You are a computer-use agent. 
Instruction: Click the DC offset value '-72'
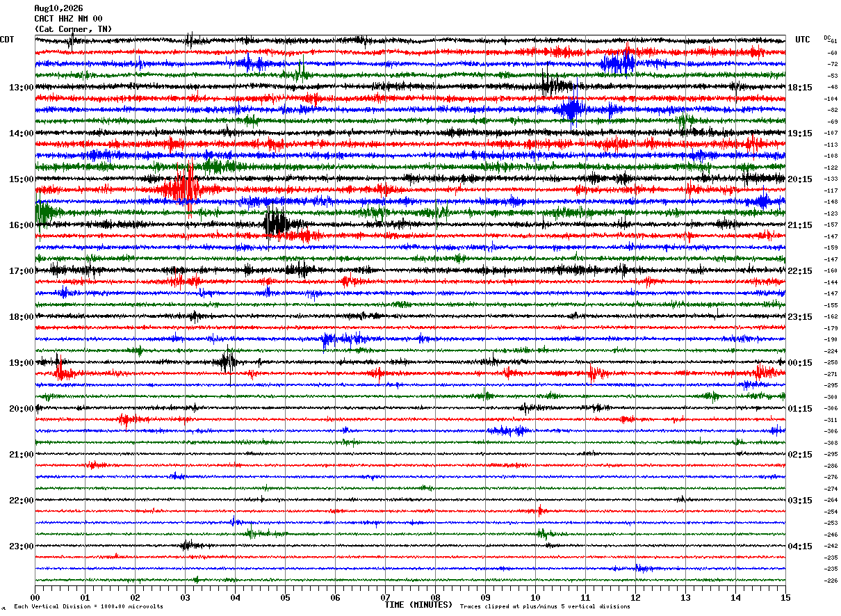832,64
